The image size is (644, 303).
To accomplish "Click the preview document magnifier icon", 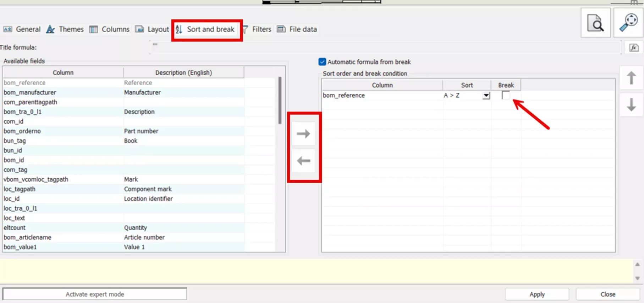I will 595,23.
